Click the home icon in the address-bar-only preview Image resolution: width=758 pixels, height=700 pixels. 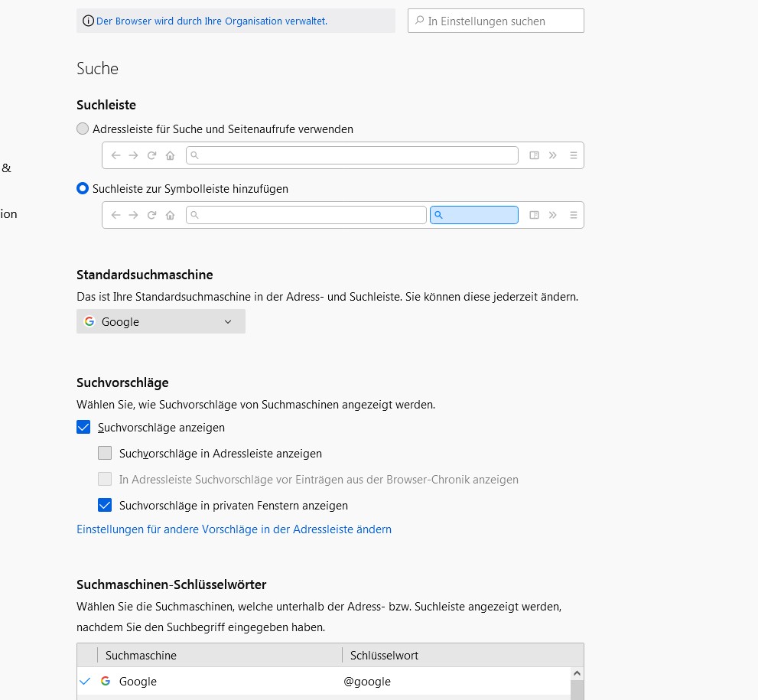(x=170, y=155)
